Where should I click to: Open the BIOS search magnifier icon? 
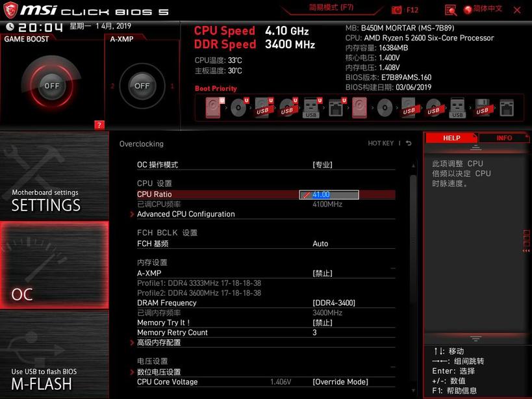[x=451, y=10]
